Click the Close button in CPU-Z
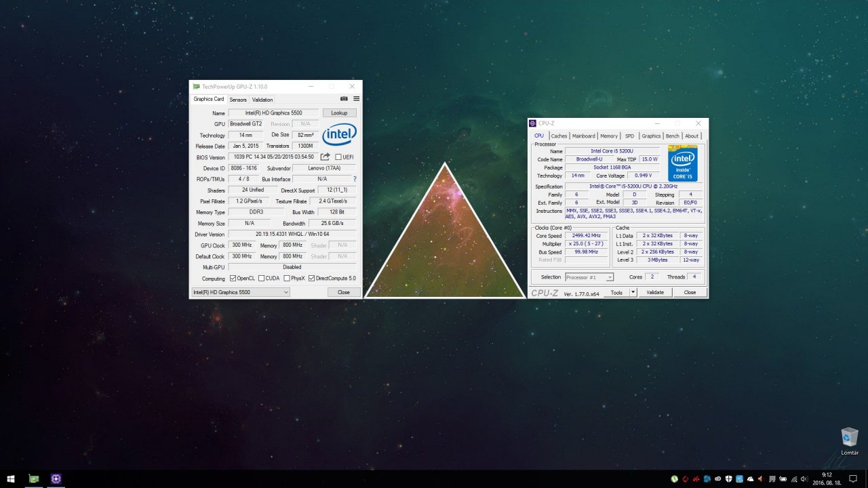 tap(690, 292)
